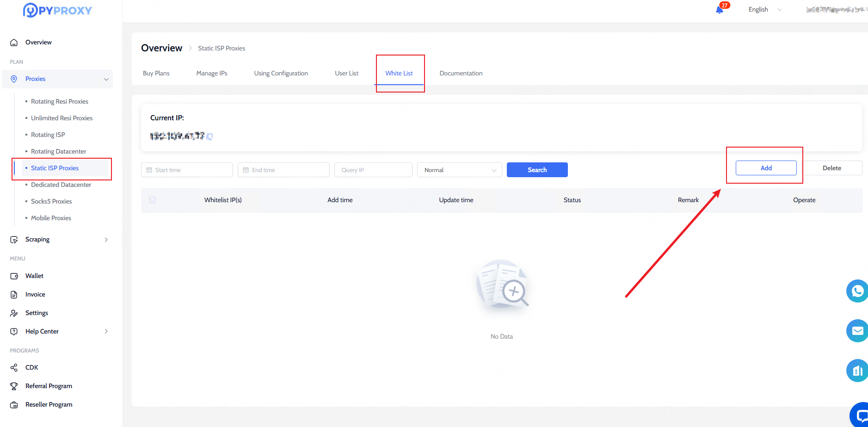Screen dimensions: 868x427
Task: Open the Normal status dropdown
Action: (x=459, y=170)
